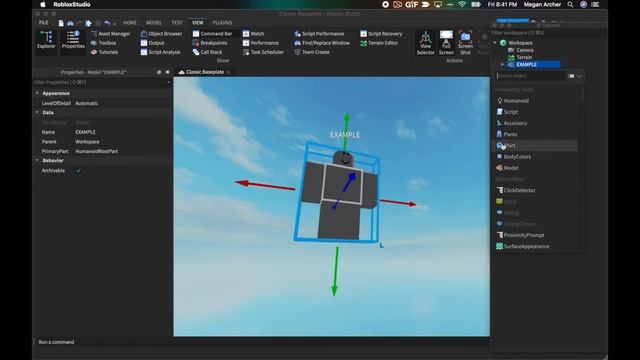
Task: Open the Task Scheduler window
Action: 263,52
